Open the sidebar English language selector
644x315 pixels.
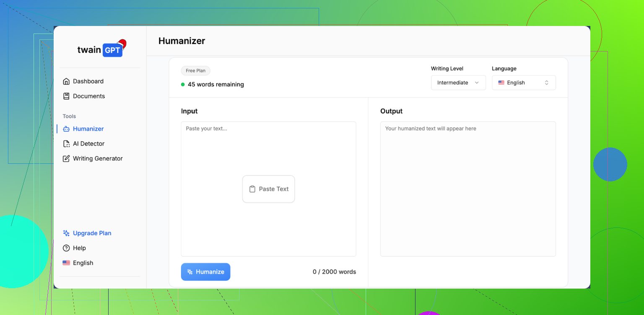coord(78,263)
